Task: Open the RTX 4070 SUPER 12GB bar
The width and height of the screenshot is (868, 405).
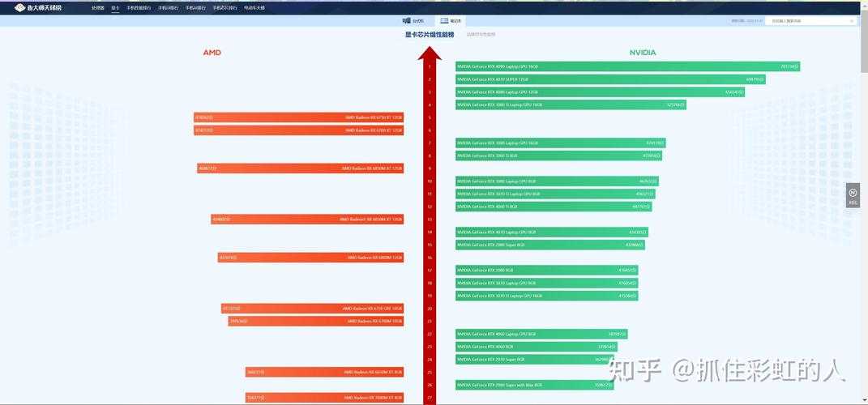Action: (610, 79)
